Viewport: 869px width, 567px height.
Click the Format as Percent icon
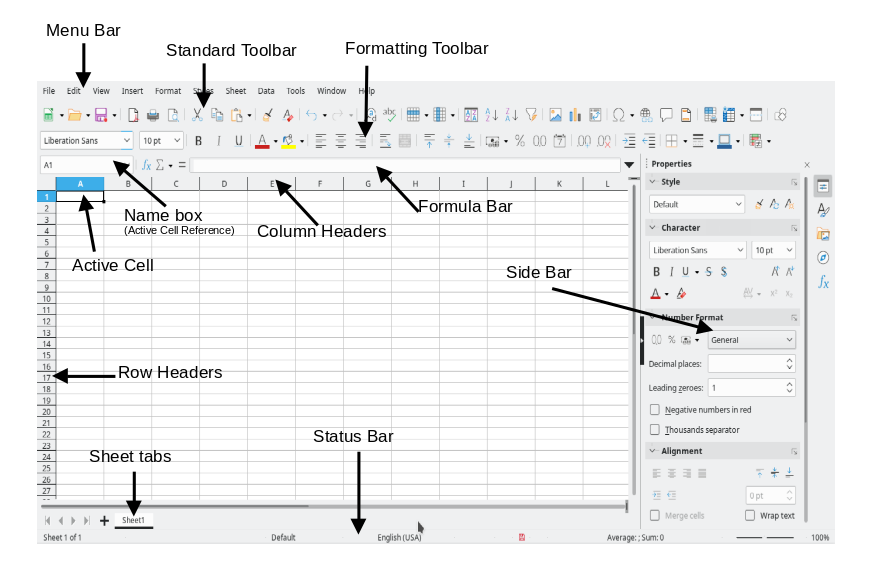(520, 141)
